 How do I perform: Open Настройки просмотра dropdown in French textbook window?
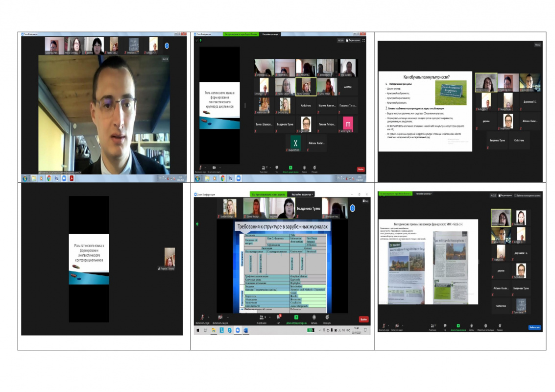(423, 194)
